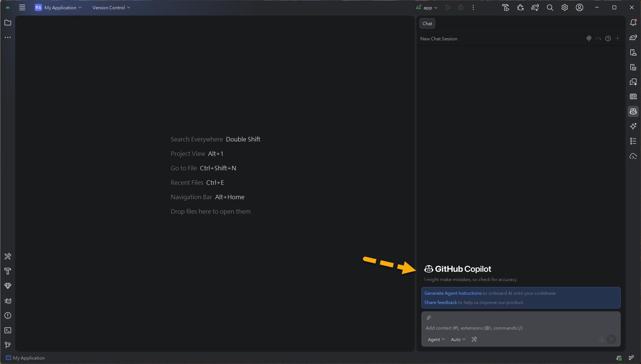Click the Run app play button
The height and width of the screenshot is (364, 641).
tap(448, 7)
